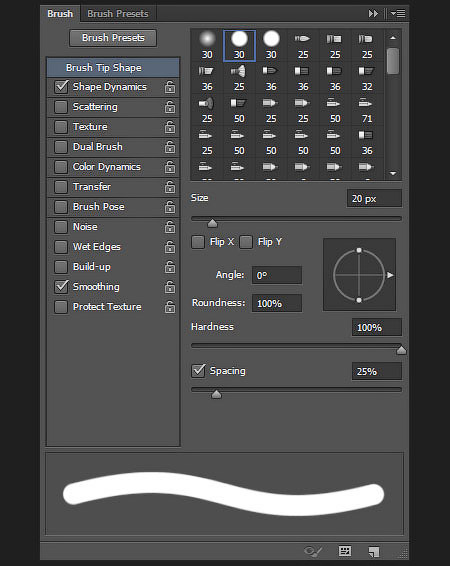Screen dimensions: 450x566
Task: Click the Brush Presets button
Action: (x=113, y=38)
